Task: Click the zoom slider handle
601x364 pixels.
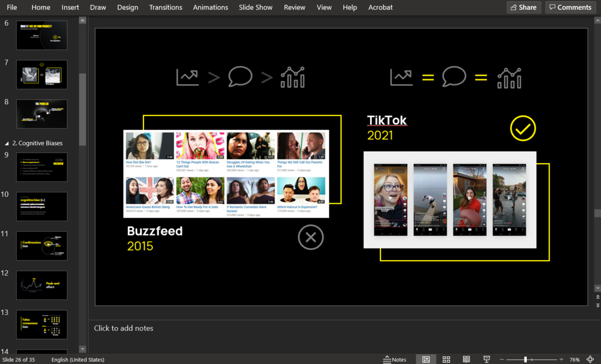Action: (x=526, y=359)
